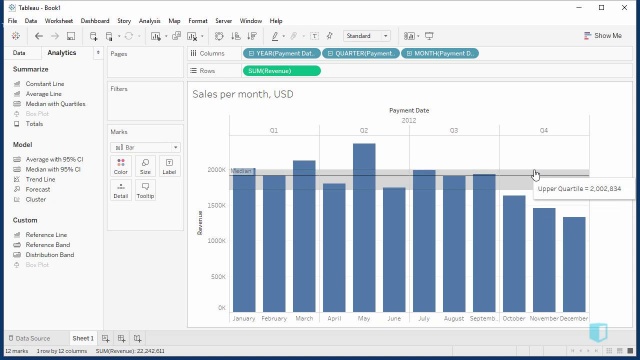The height and width of the screenshot is (360, 640).
Task: Open the Size marks card
Action: click(145, 167)
